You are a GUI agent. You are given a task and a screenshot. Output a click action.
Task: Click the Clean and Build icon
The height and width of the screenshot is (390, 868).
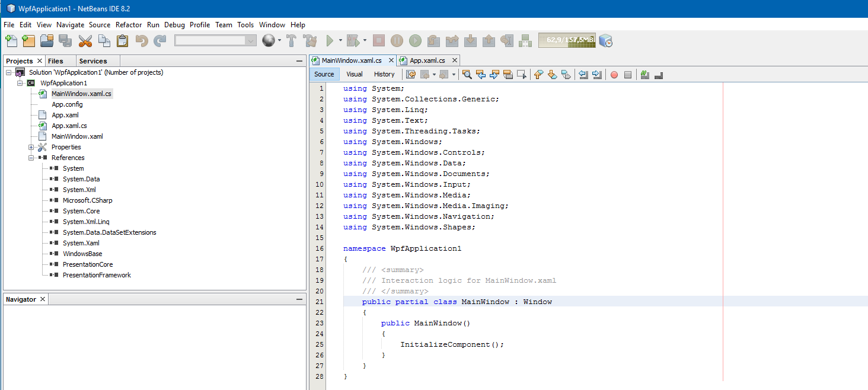click(x=309, y=41)
